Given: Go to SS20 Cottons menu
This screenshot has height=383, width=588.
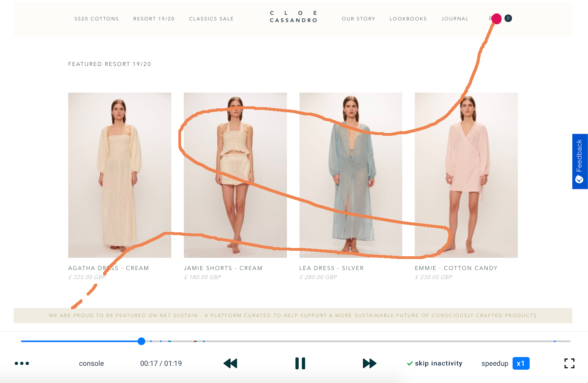Looking at the screenshot, I should [x=96, y=19].
